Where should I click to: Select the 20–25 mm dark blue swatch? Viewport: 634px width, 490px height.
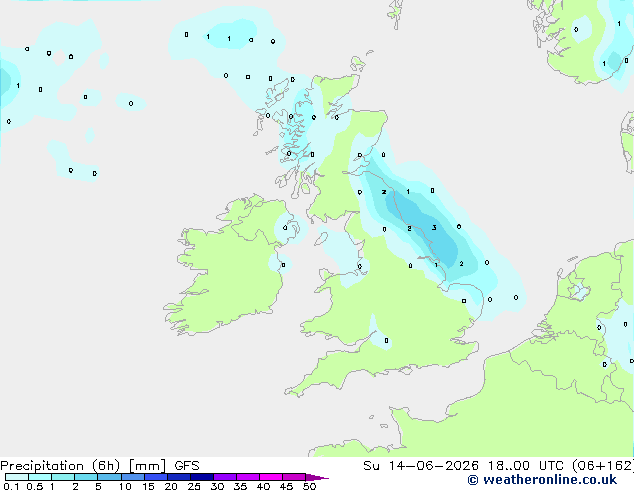pos(178,477)
